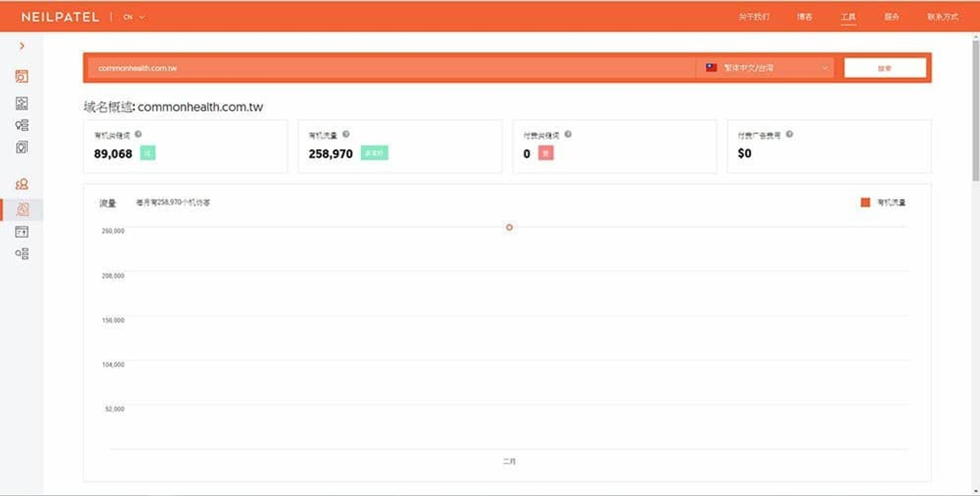The width and height of the screenshot is (980, 496).
Task: Open 服务 in the top navigation
Action: coord(891,17)
